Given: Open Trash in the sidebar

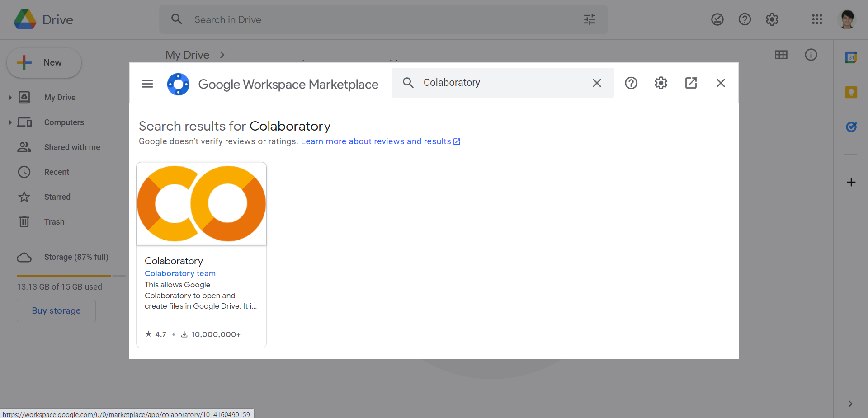Looking at the screenshot, I should [54, 222].
